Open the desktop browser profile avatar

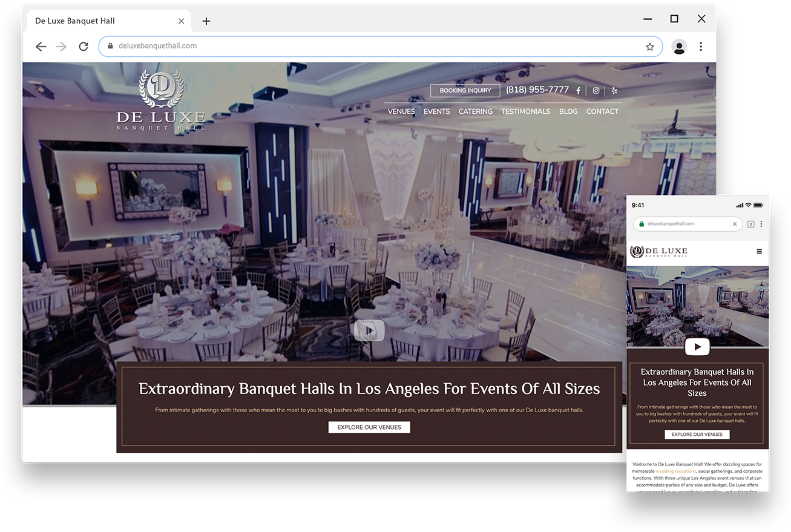[679, 47]
